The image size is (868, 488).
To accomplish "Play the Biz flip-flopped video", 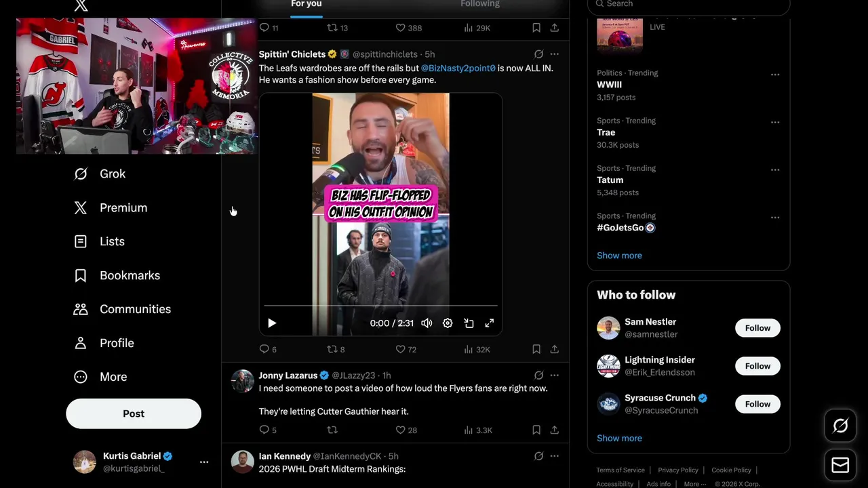I will click(x=272, y=323).
